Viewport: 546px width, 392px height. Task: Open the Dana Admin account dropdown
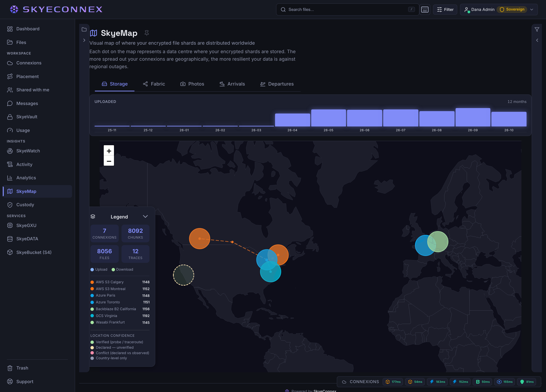[x=499, y=10]
